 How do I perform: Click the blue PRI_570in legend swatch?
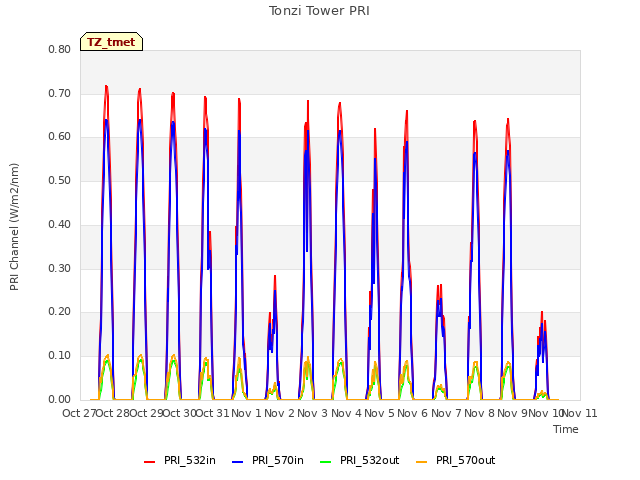[x=238, y=462]
